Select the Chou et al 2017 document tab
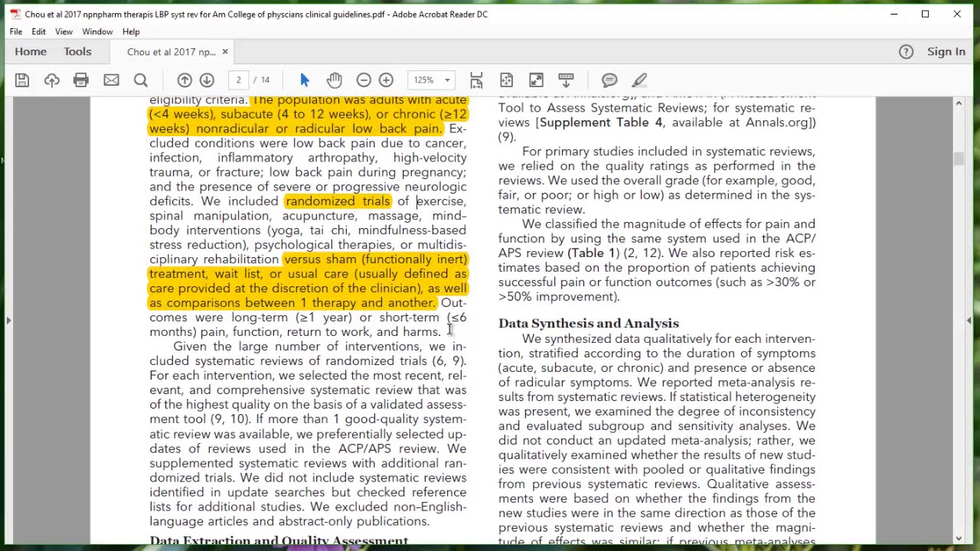The width and height of the screenshot is (980, 551). [x=171, y=52]
